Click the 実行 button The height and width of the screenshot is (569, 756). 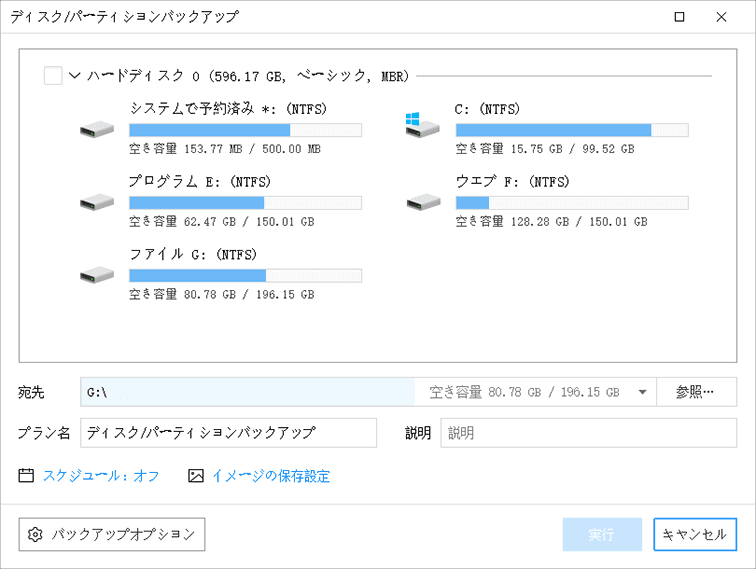click(x=601, y=535)
